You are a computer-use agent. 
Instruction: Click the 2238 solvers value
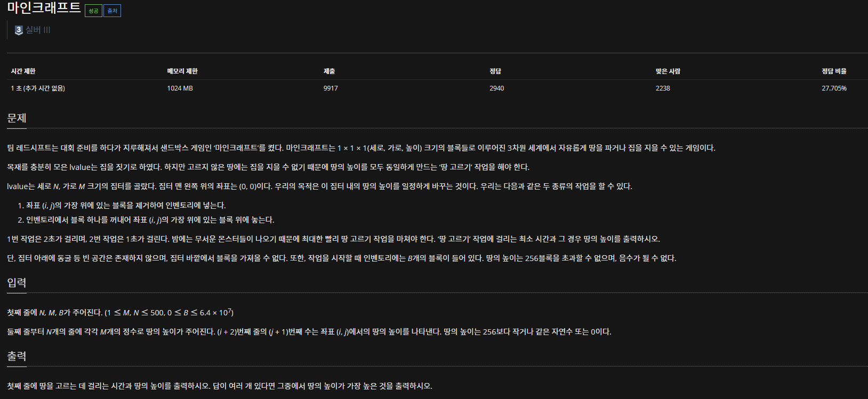[663, 88]
